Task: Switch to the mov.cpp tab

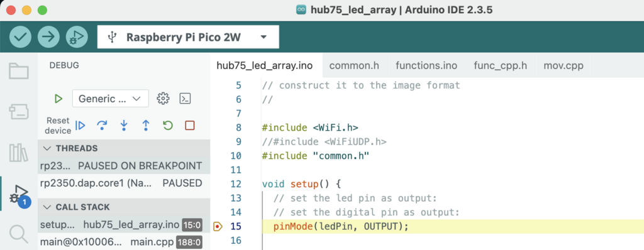Action: coord(563,66)
